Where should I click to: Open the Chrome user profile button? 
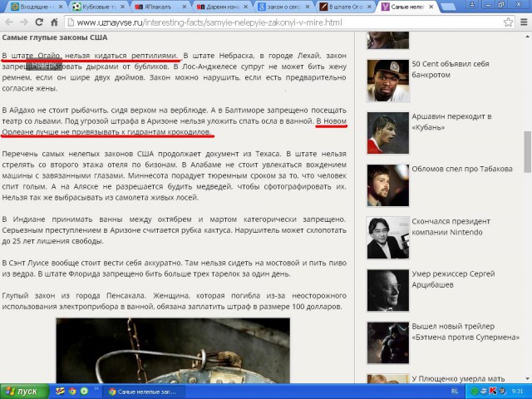pyautogui.click(x=472, y=4)
